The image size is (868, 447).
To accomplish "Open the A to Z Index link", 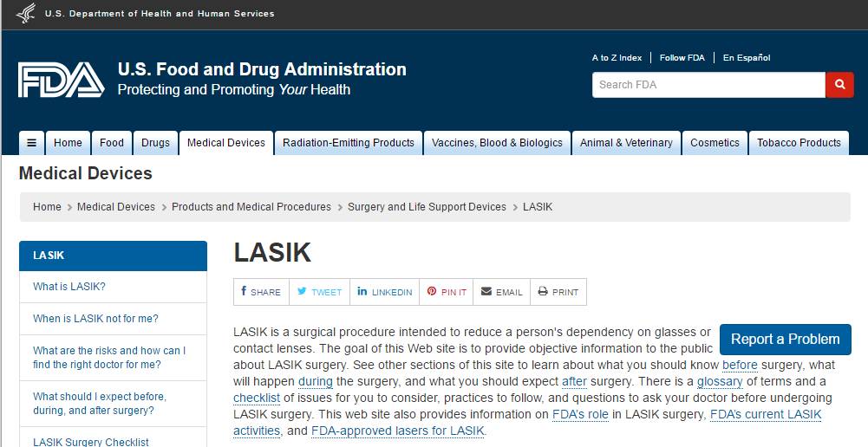I will coord(617,58).
